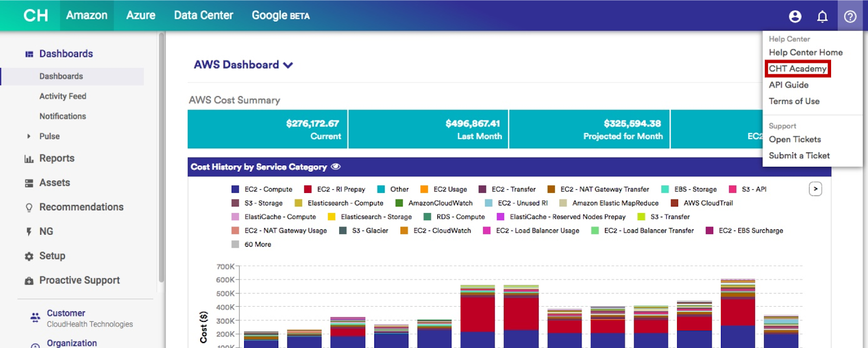Expand the AWS Dashboard dropdown chevron

pyautogui.click(x=288, y=65)
